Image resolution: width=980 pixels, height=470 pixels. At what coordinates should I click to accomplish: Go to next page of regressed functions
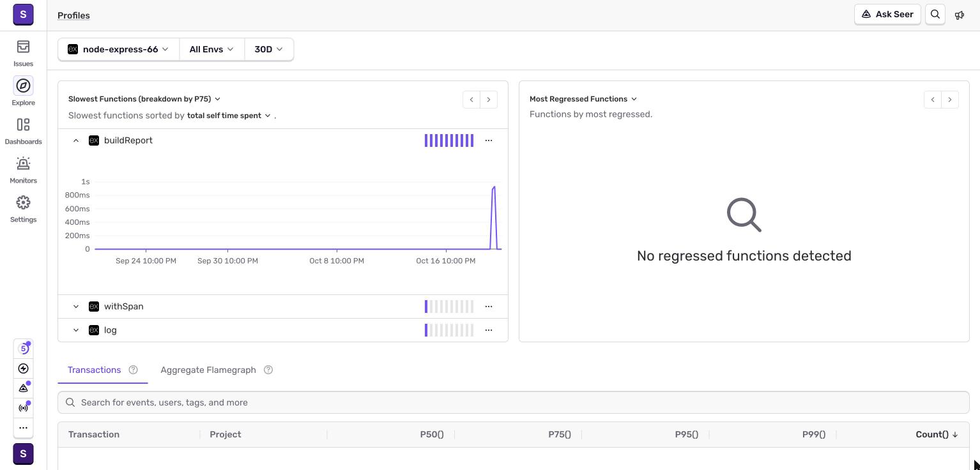[950, 100]
